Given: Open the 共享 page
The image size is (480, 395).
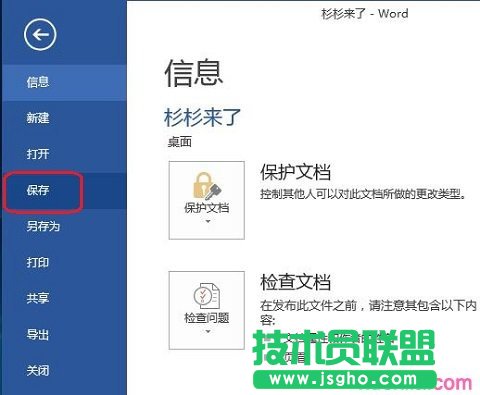Looking at the screenshot, I should [64, 298].
